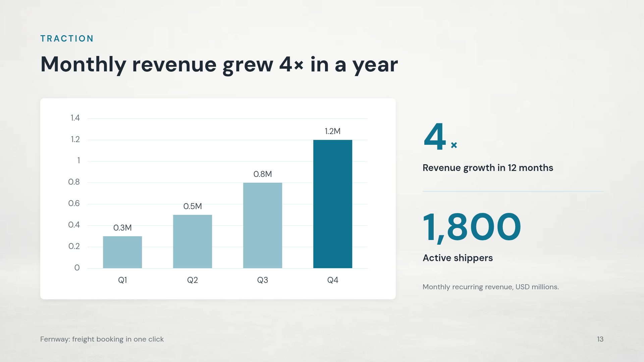Screen dimensions: 644x362
Task: Click the 0 y-axis value
Action: tap(77, 268)
